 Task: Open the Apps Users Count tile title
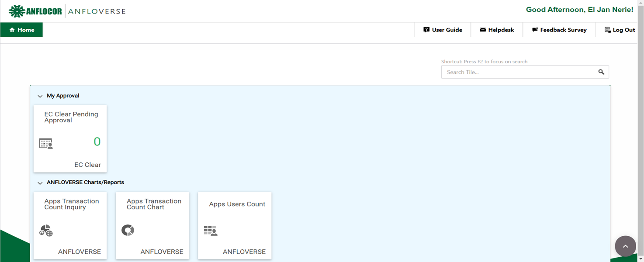click(237, 204)
